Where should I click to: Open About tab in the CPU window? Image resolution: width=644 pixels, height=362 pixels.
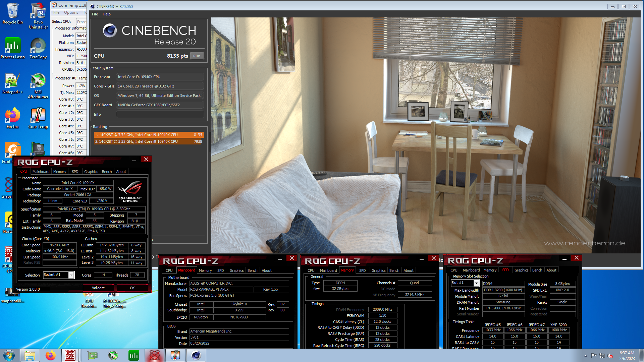[x=121, y=172]
